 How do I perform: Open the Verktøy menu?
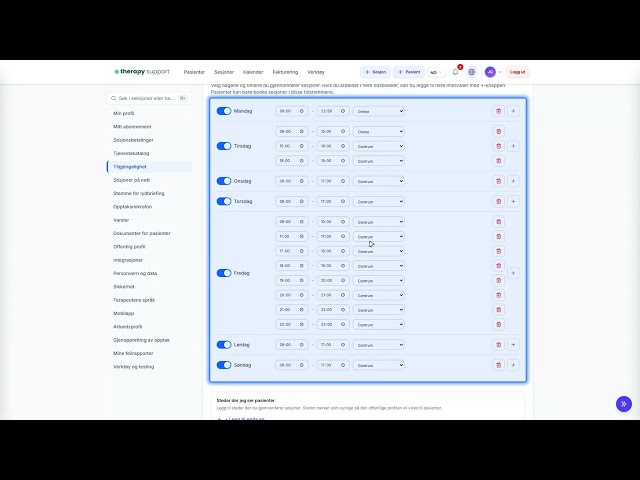(x=316, y=72)
